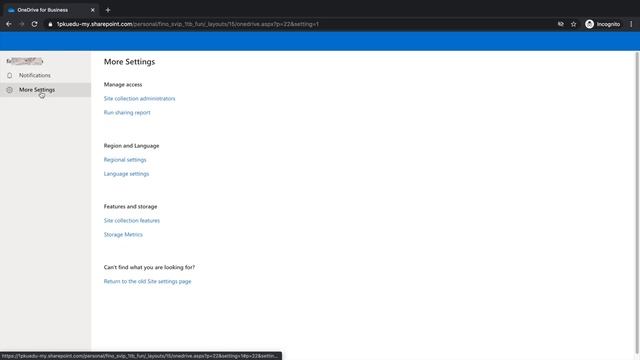
Task: Click Run sharing report link
Action: point(127,113)
